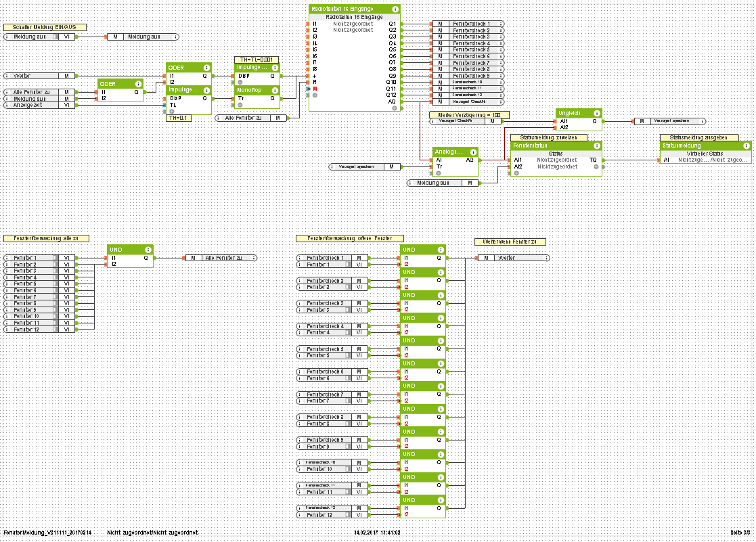Select Fenstercheck 8 input in offene Fenster section
Image resolution: width=756 pixels, height=542 pixels.
(332, 417)
